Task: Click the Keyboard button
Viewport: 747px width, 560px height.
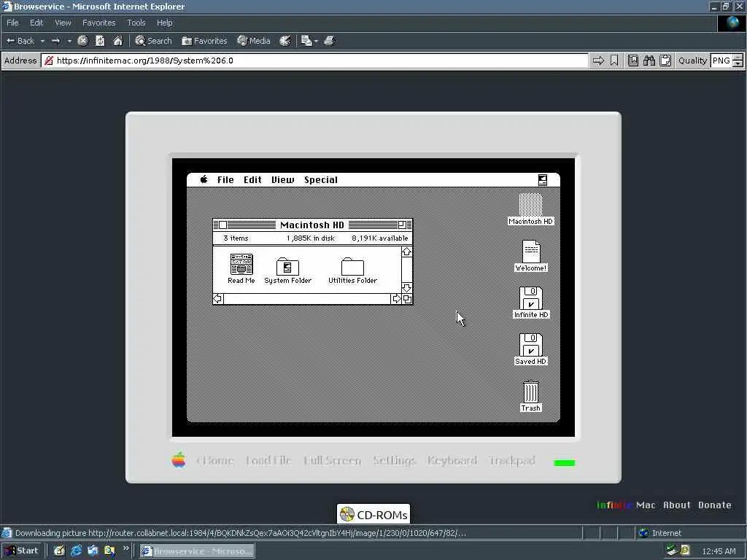Action: [452, 461]
